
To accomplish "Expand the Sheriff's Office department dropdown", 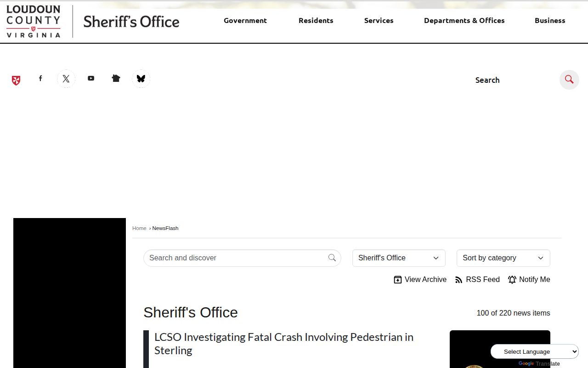I will point(399,258).
